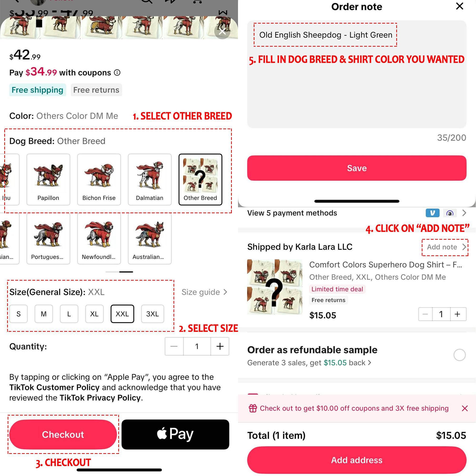
Task: Expand View 5 payment methods
Action: pyautogui.click(x=357, y=213)
